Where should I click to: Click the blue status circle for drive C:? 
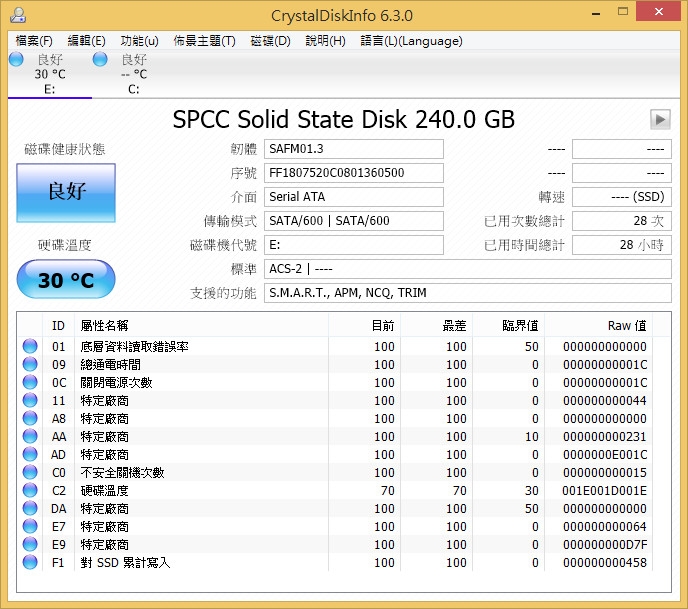[100, 59]
